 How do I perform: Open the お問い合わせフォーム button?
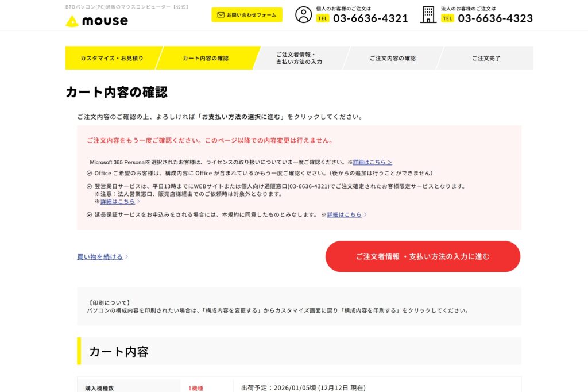coord(247,14)
